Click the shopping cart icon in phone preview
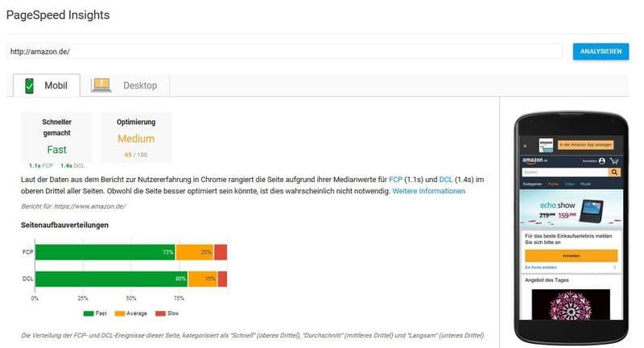This screenshot has width=644, height=348. tap(614, 161)
